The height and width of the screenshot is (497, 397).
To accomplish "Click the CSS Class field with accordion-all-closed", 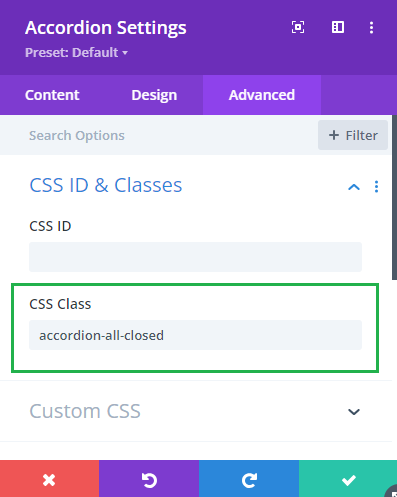I will pyautogui.click(x=195, y=335).
